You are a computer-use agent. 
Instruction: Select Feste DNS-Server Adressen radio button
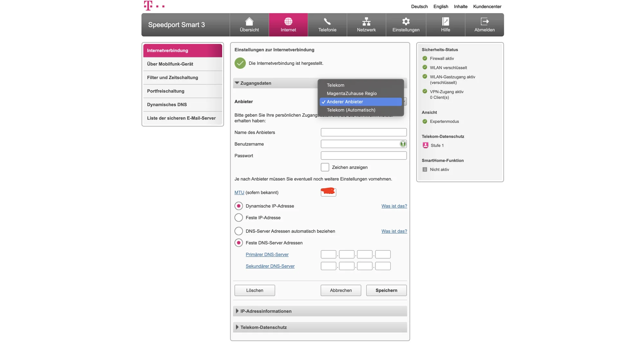click(x=239, y=242)
